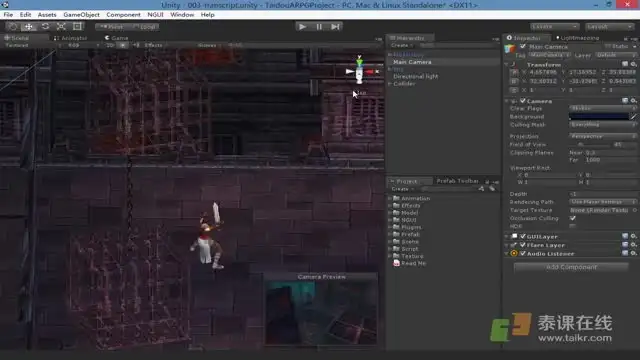The height and width of the screenshot is (360, 640).
Task: Toggle the Local handle rotation button
Action: click(143, 27)
